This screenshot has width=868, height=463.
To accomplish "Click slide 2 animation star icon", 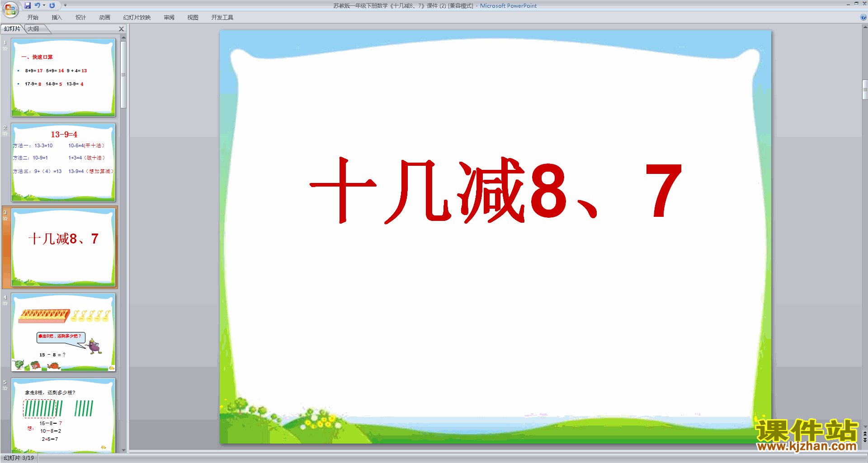I will (x=5, y=134).
